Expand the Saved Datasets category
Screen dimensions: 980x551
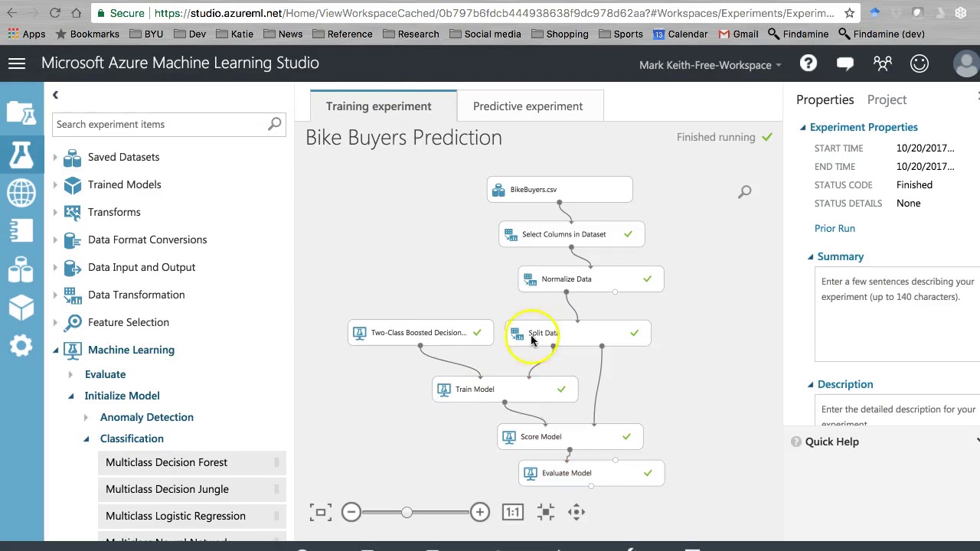click(x=55, y=157)
